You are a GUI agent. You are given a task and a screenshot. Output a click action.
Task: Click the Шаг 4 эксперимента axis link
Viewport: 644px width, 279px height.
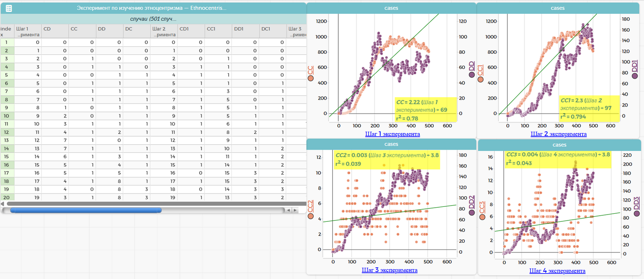557,271
